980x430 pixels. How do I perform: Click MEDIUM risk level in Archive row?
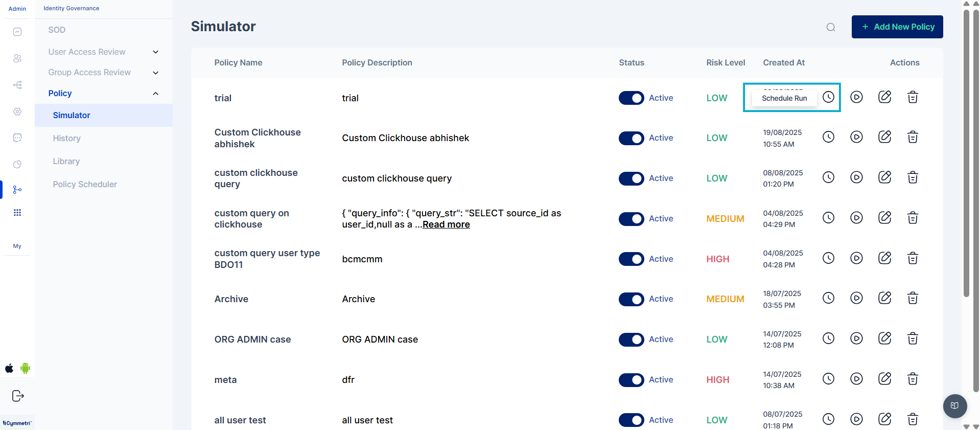pos(725,299)
